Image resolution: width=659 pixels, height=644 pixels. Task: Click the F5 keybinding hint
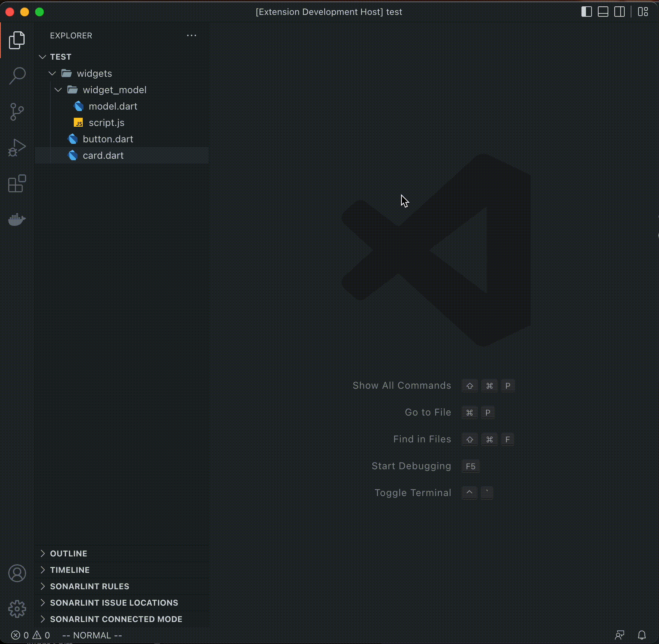point(470,466)
